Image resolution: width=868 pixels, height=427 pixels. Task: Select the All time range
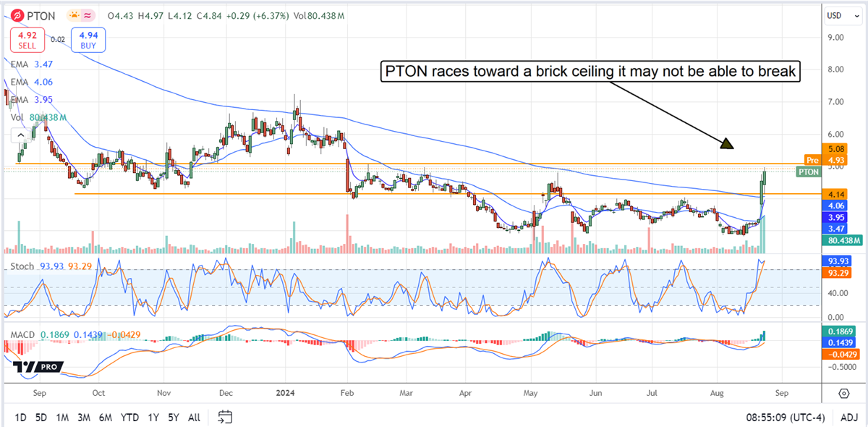click(x=194, y=418)
